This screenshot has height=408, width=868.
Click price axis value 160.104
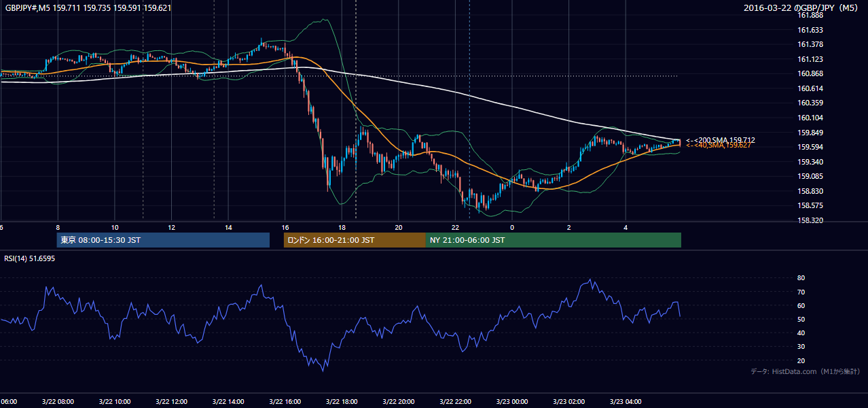(x=810, y=118)
